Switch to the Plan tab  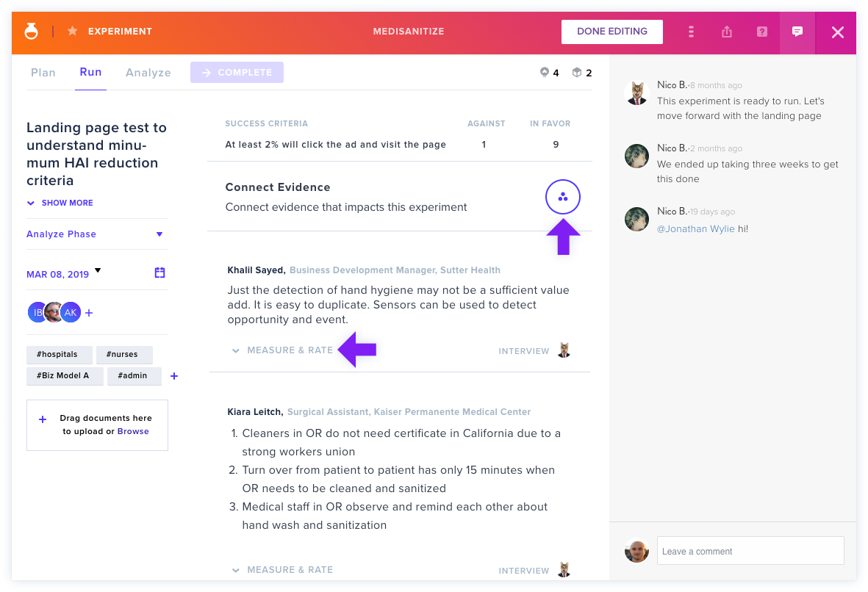[x=43, y=73]
